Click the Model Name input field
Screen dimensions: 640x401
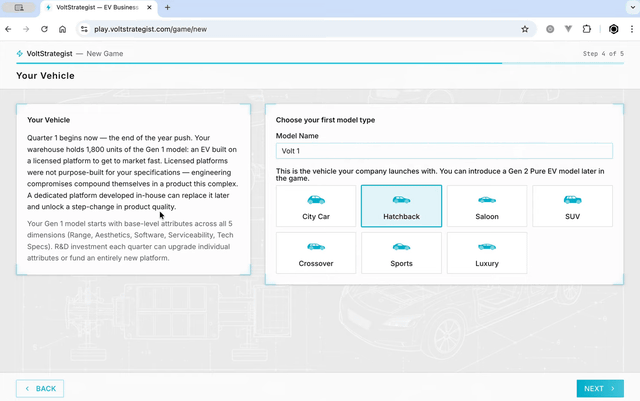click(444, 151)
